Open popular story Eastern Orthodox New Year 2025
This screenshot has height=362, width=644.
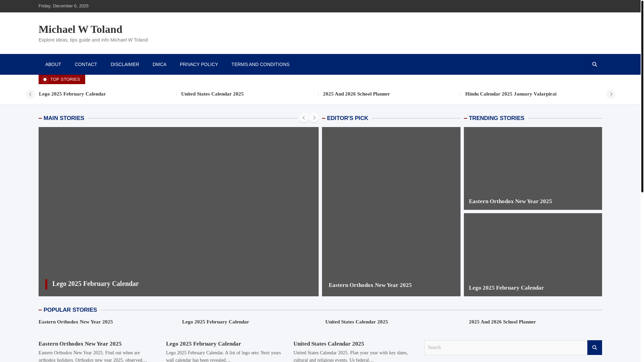tap(76, 322)
